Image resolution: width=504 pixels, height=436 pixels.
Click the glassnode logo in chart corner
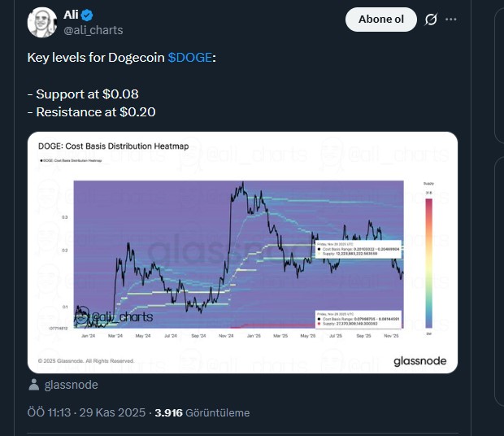pos(419,360)
